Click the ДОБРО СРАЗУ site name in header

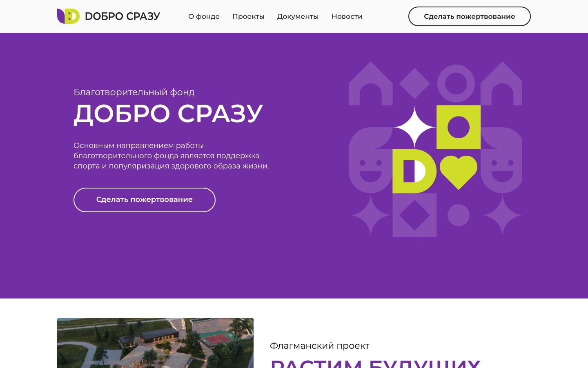click(x=122, y=16)
